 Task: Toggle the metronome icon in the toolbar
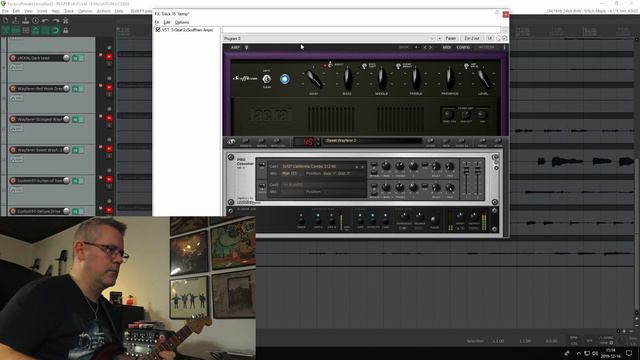(x=65, y=20)
